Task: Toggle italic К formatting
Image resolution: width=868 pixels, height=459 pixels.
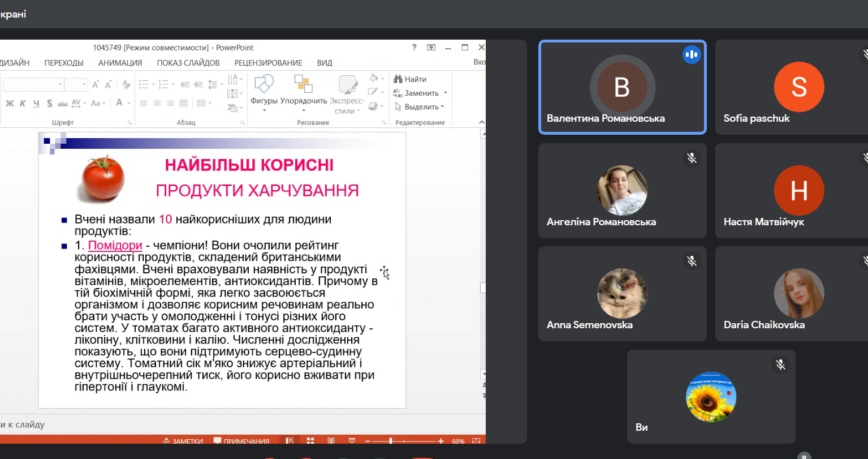Action: pyautogui.click(x=23, y=103)
